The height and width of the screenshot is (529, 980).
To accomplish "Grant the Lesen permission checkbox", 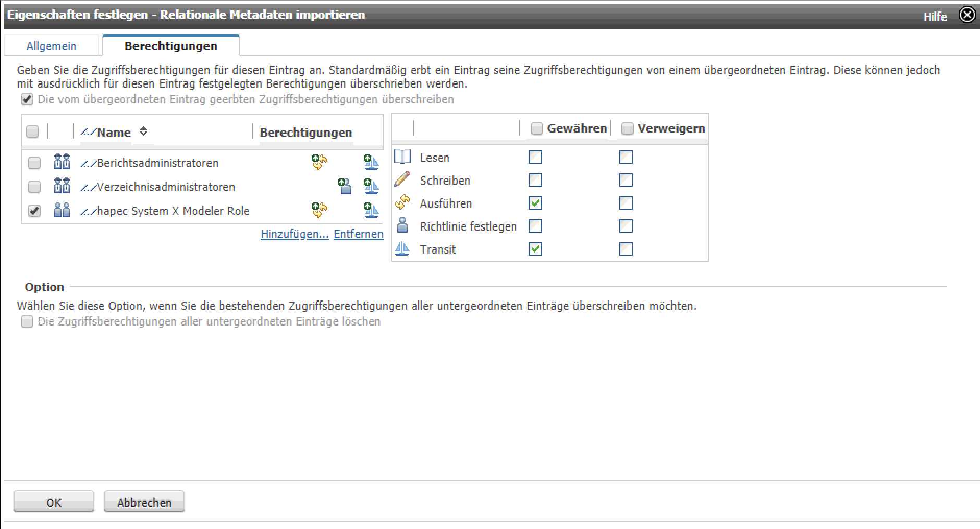I will tap(535, 157).
